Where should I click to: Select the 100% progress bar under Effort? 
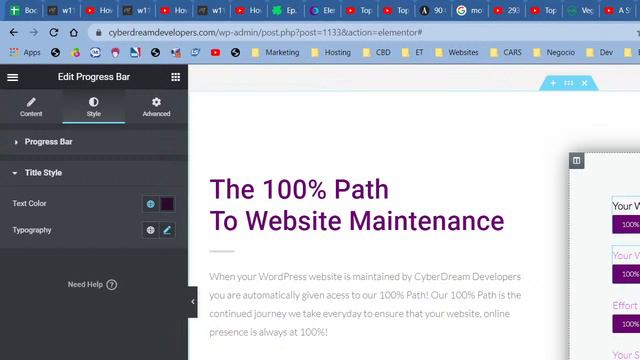pyautogui.click(x=626, y=324)
